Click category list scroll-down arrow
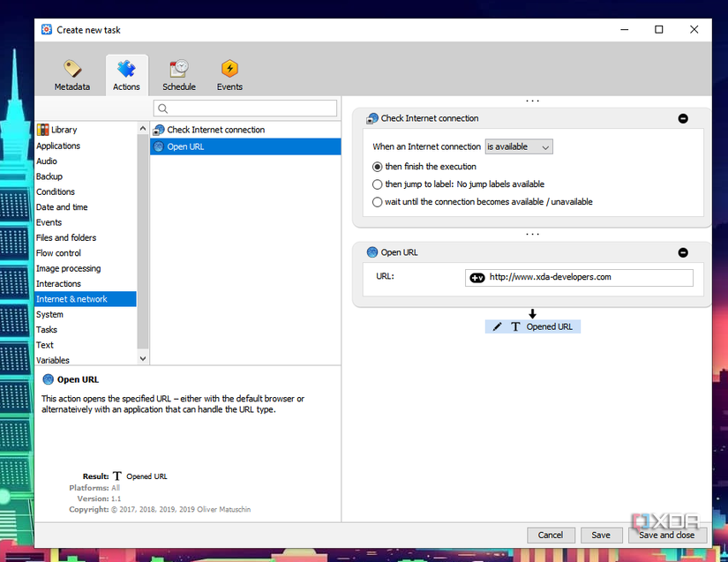728x562 pixels. (143, 359)
